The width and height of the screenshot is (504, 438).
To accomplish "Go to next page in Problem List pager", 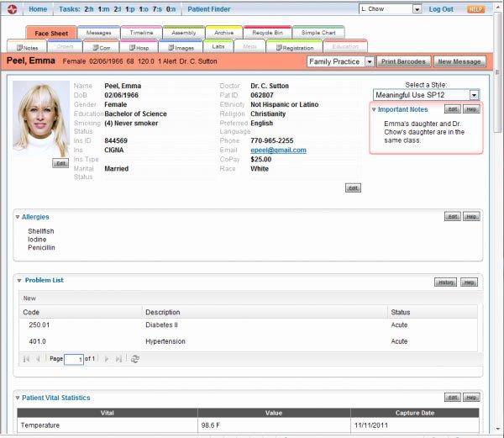I will pos(107,359).
